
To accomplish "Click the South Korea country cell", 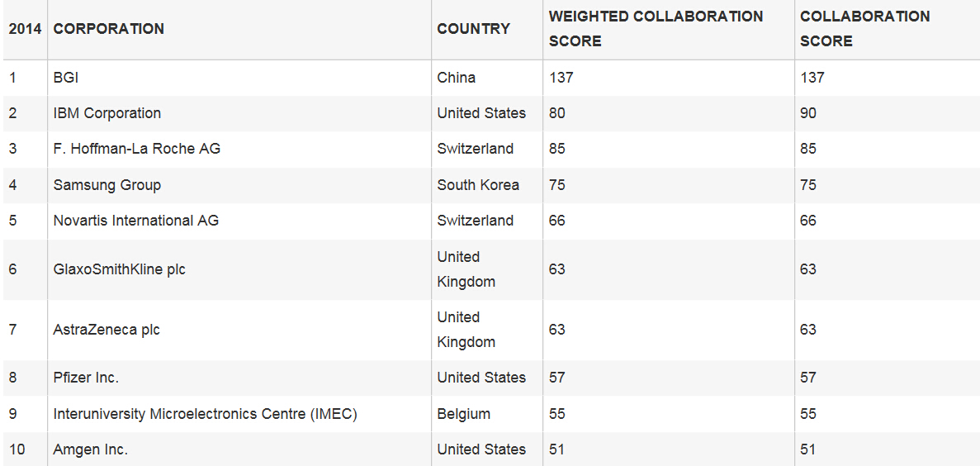I will click(478, 185).
